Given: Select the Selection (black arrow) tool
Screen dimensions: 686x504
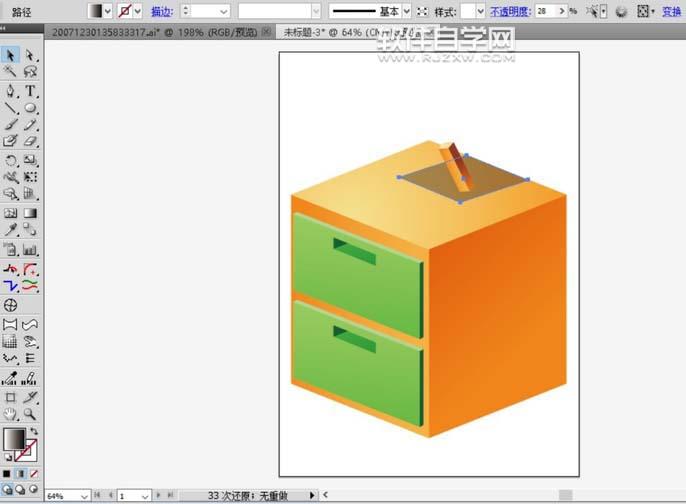Looking at the screenshot, I should pyautogui.click(x=10, y=55).
